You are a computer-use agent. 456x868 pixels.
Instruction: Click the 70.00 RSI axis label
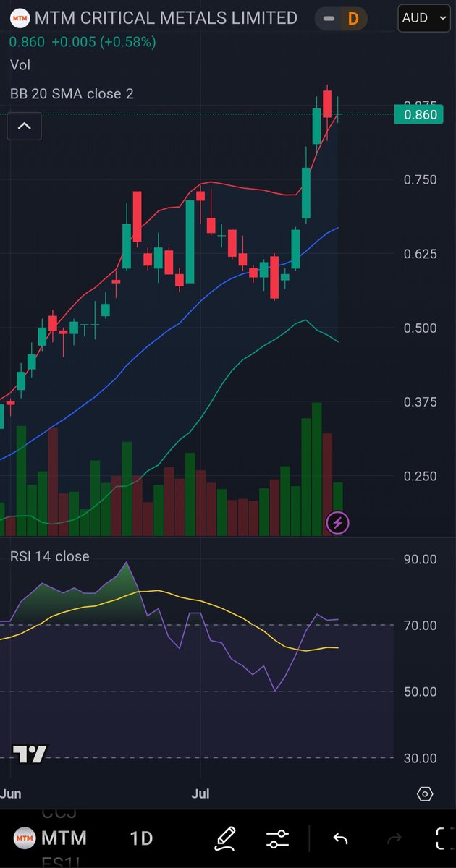click(x=421, y=626)
